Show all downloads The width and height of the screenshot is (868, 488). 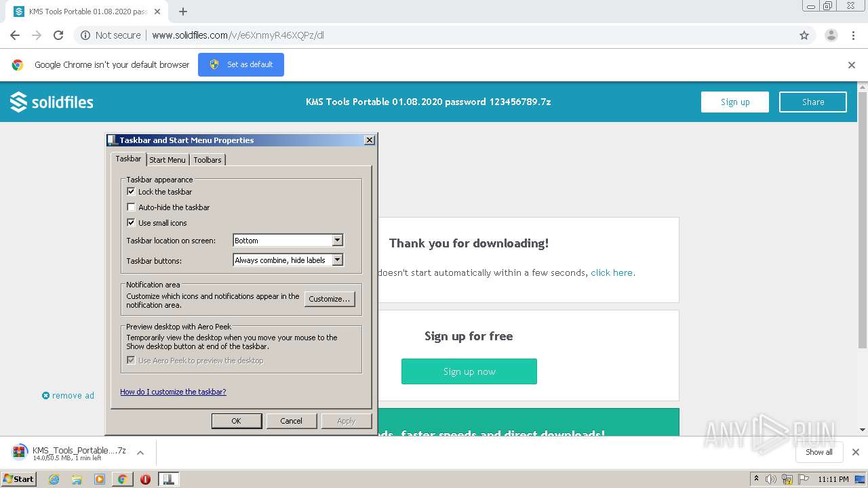coord(819,452)
